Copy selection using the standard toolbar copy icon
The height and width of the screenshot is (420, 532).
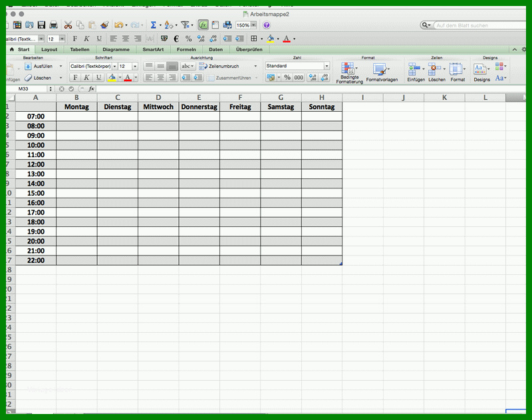80,25
